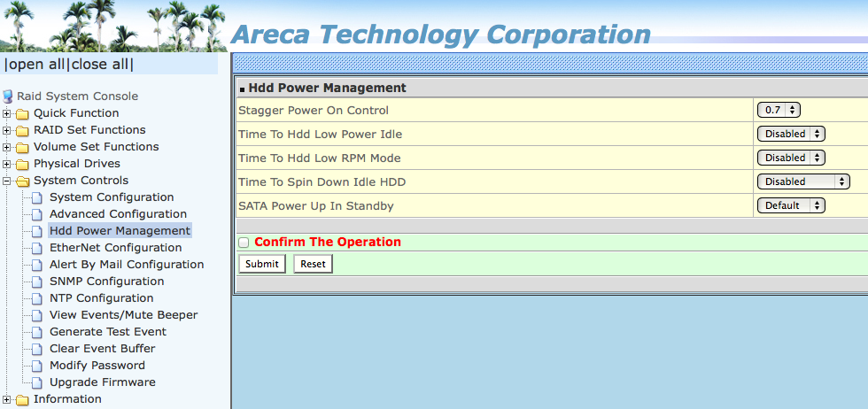868x409 pixels.
Task: Click the open all link
Action: pos(36,65)
